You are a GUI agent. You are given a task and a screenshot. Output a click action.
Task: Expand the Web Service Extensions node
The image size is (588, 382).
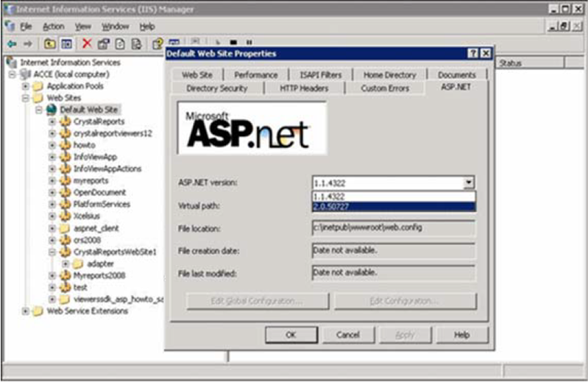26,311
